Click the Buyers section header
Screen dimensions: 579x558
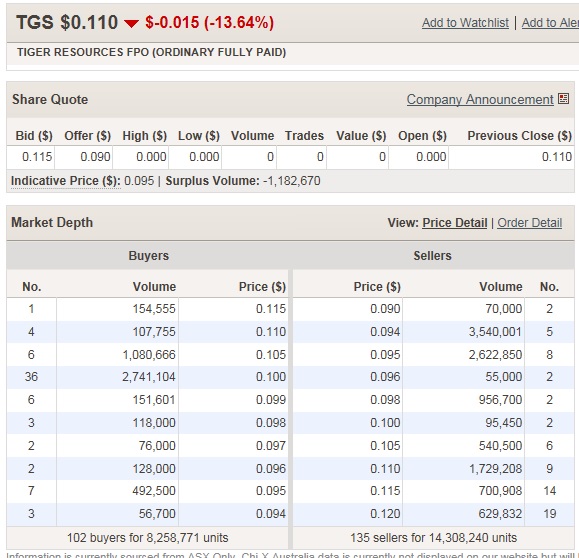pos(148,256)
